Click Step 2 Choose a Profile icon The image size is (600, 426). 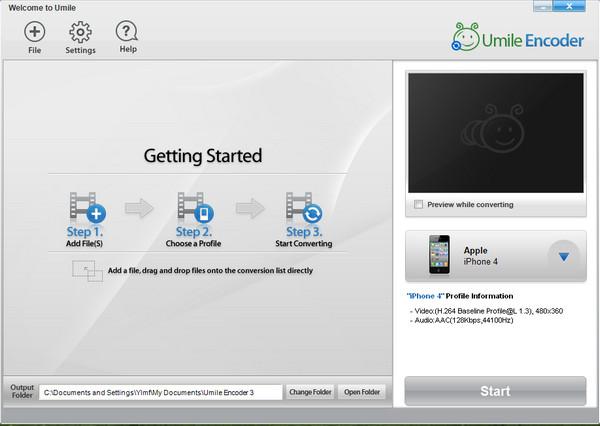195,207
